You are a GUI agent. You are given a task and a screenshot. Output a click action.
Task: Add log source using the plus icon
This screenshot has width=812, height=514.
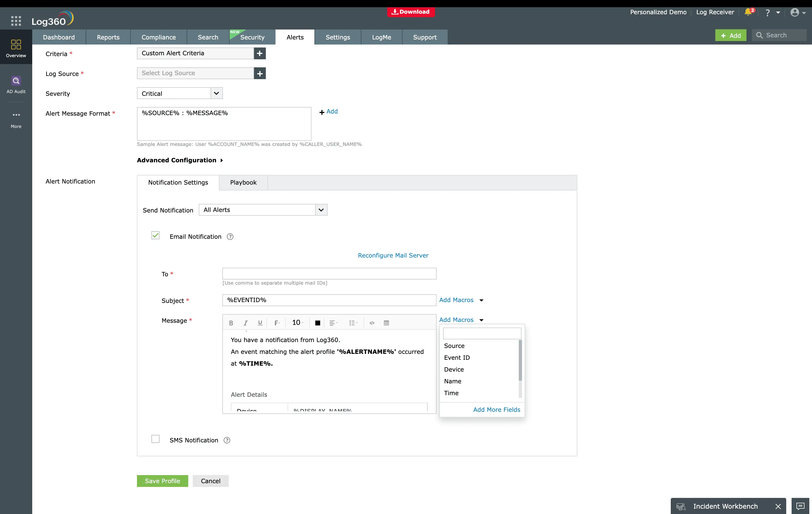(x=260, y=73)
